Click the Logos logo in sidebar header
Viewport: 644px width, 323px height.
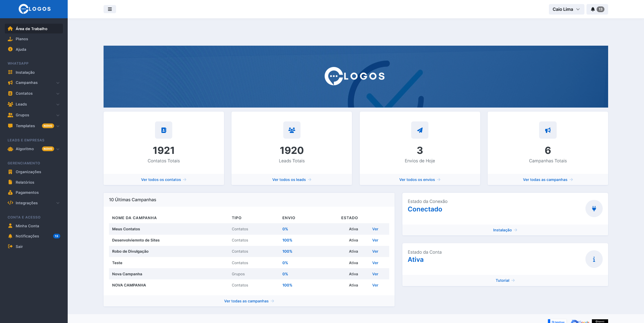click(x=35, y=9)
